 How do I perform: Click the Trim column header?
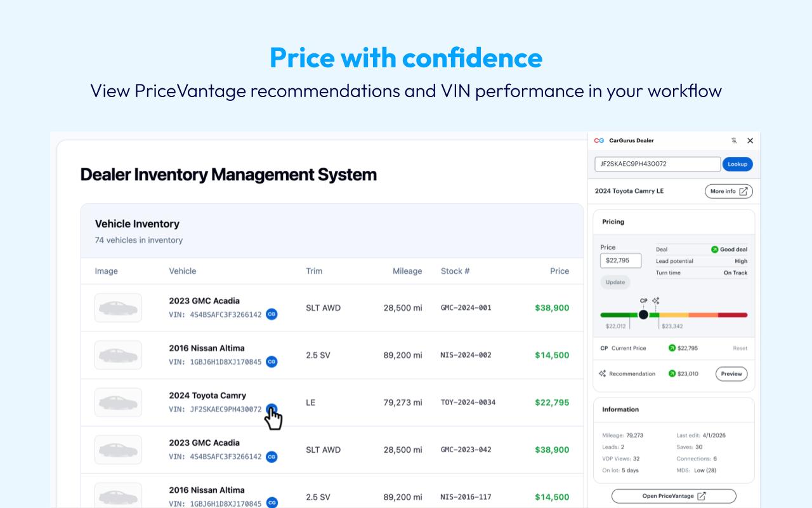tap(314, 271)
